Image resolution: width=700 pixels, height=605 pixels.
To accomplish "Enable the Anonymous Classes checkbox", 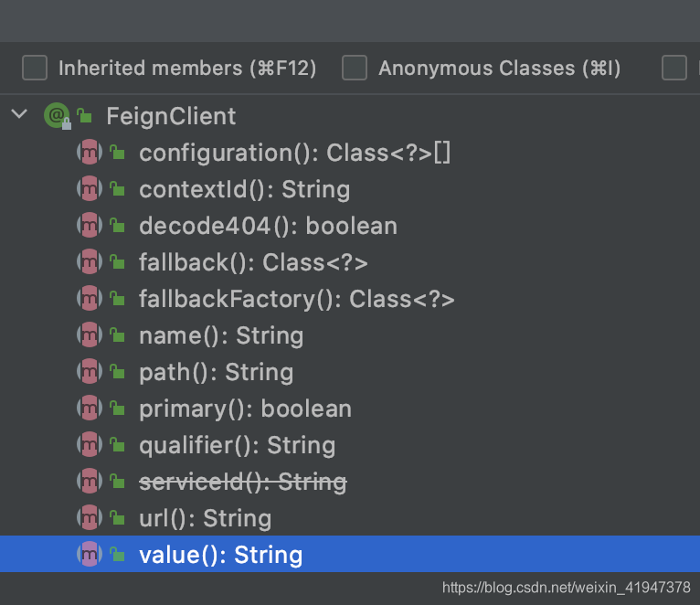I will point(355,68).
